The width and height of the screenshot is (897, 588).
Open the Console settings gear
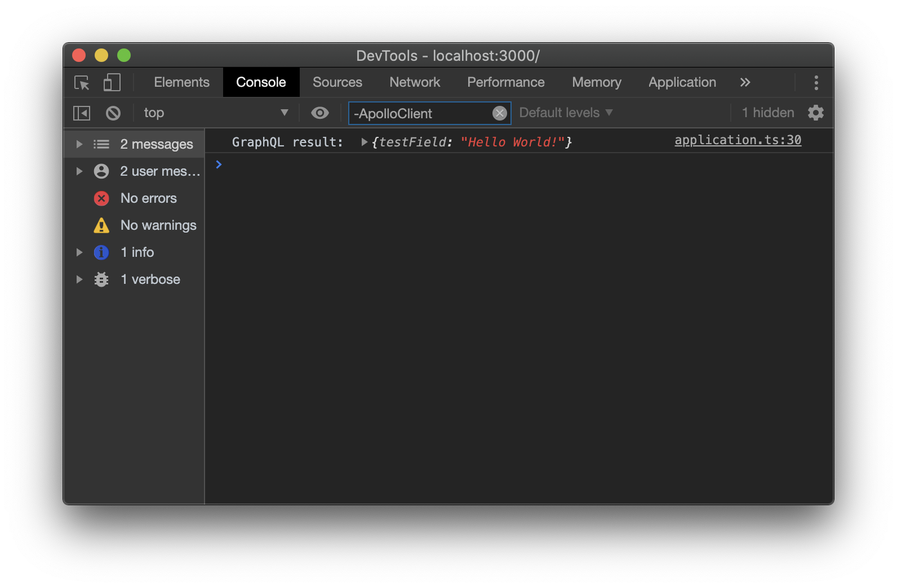(816, 113)
